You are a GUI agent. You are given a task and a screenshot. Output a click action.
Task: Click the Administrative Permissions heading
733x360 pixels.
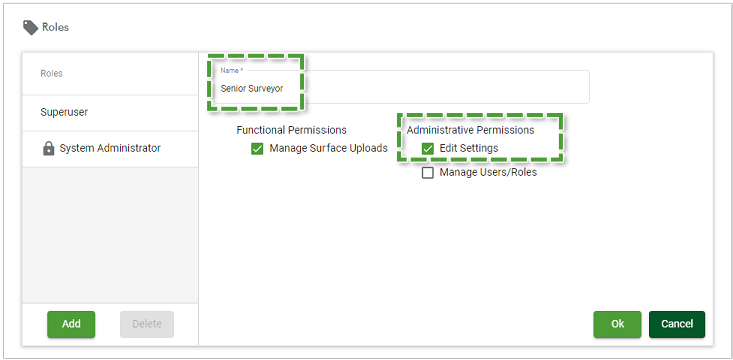click(470, 130)
